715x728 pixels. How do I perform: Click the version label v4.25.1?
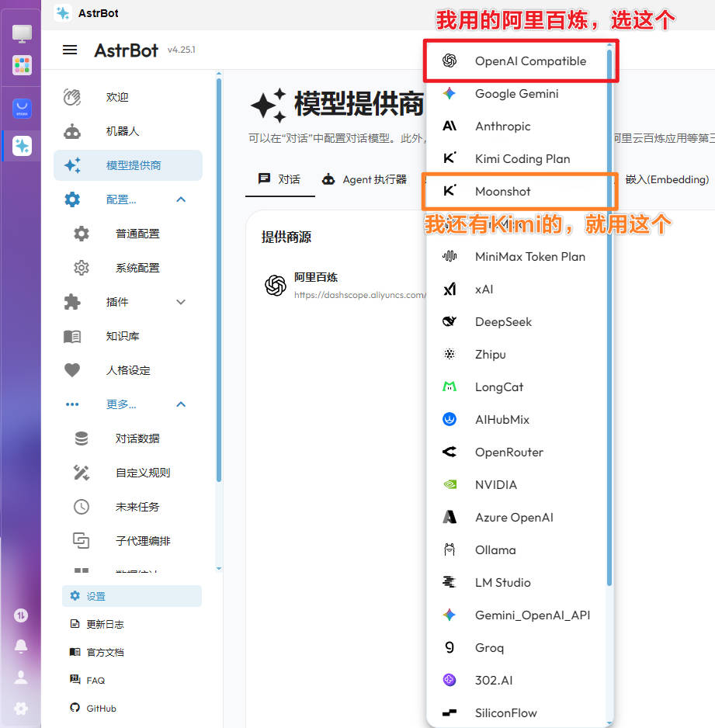(182, 50)
